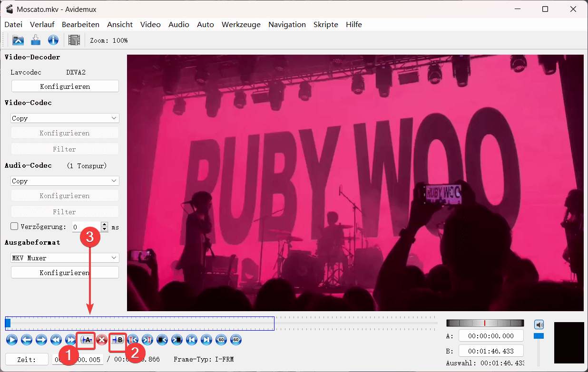The image size is (588, 372).
Task: Mute audio with the speaker icon
Action: (539, 325)
